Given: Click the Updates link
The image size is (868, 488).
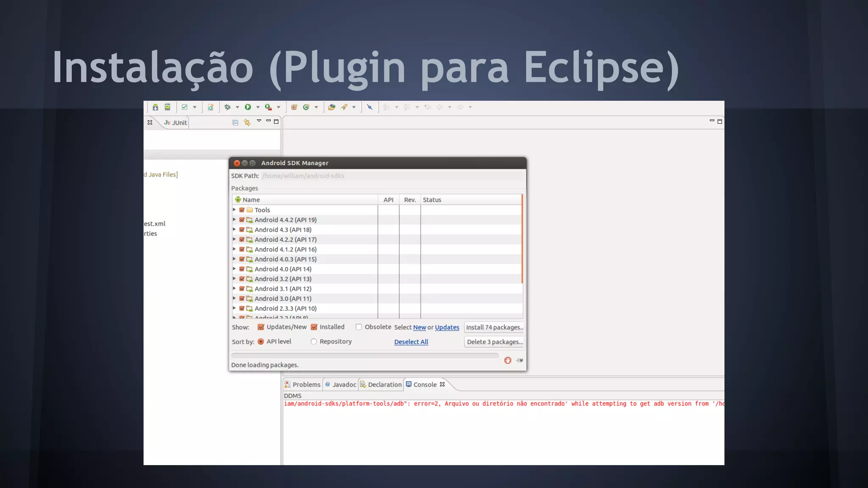Looking at the screenshot, I should pos(447,327).
